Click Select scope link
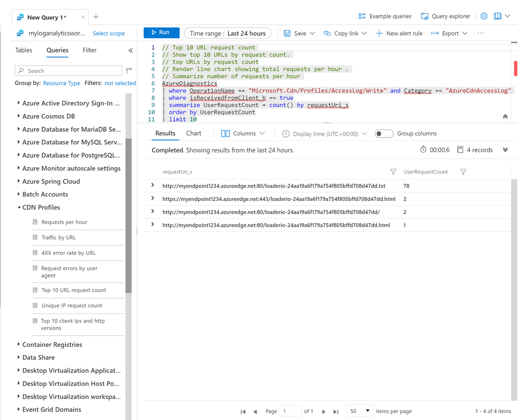The image size is (525, 420). point(108,33)
